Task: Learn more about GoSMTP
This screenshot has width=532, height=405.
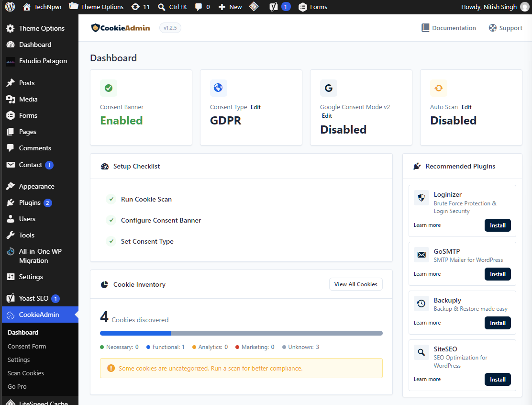Action: pos(427,274)
